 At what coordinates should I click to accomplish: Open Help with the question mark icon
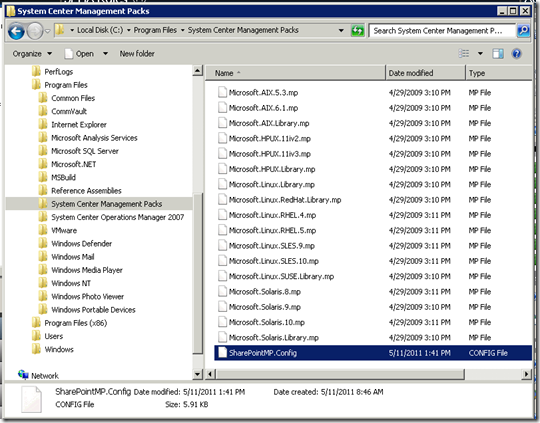point(516,53)
